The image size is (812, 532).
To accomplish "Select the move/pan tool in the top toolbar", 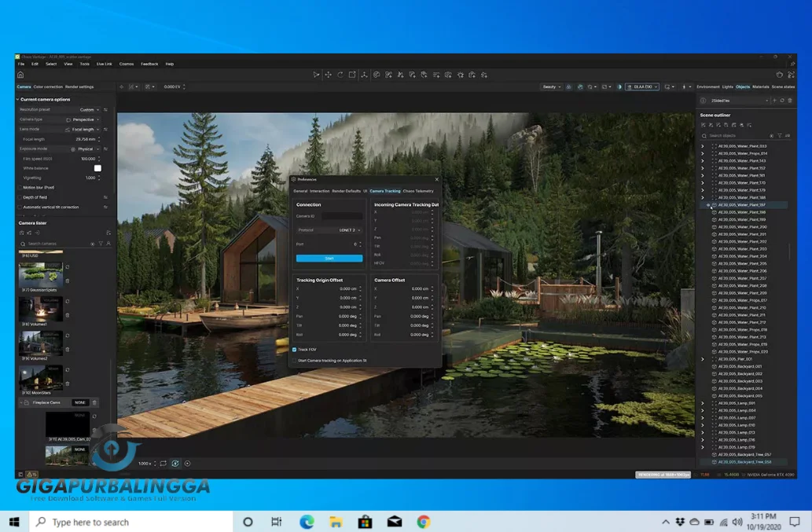I will pos(328,75).
